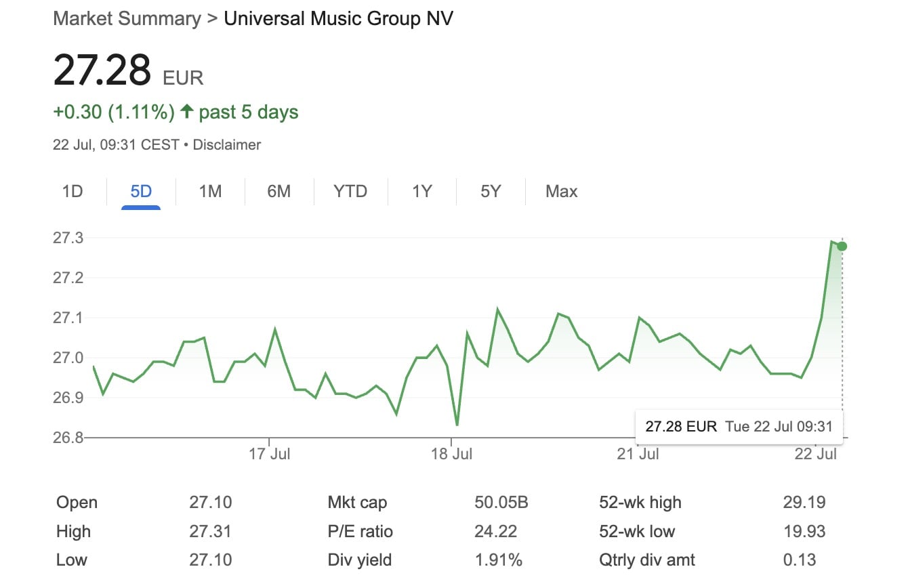Click the green dot at chart end
The image size is (908, 588).
(842, 247)
